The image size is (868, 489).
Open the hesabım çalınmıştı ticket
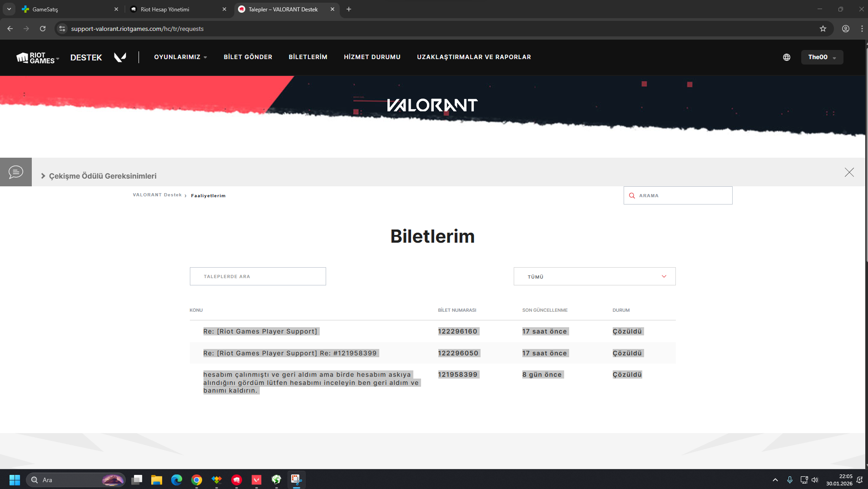pos(311,383)
